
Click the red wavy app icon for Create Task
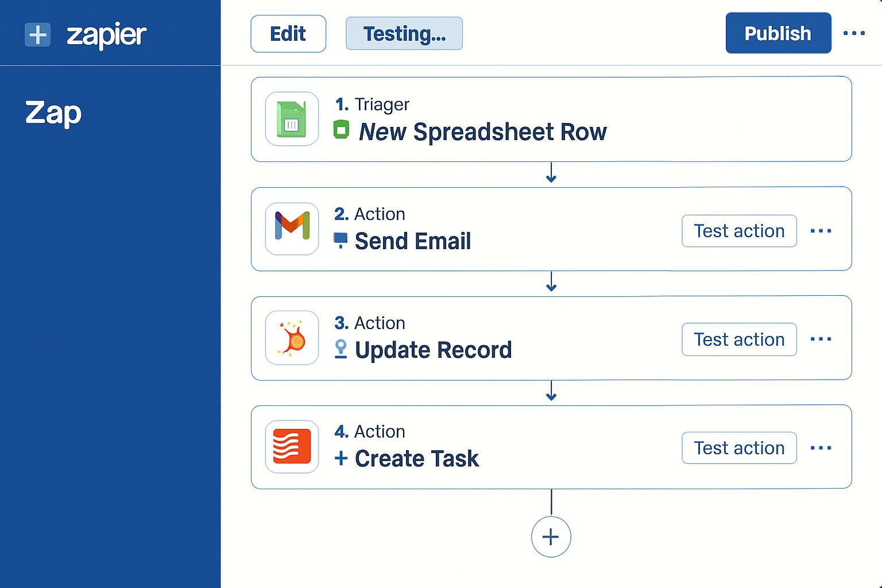click(x=292, y=447)
